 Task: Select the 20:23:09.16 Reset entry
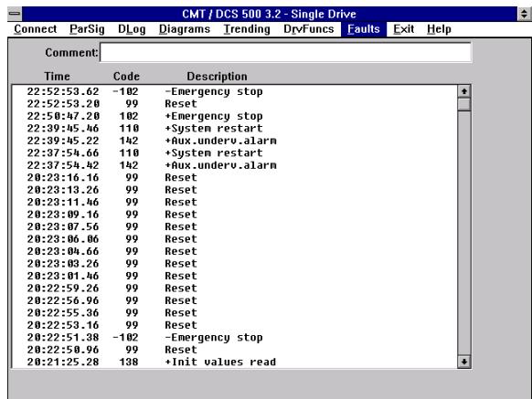click(234, 215)
